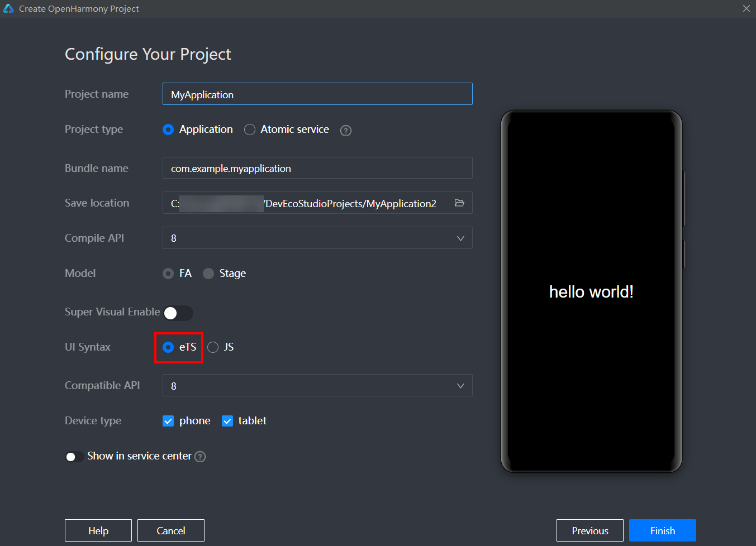Viewport: 756px width, 546px height.
Task: Click help icon next to Atomic service
Action: click(x=346, y=131)
